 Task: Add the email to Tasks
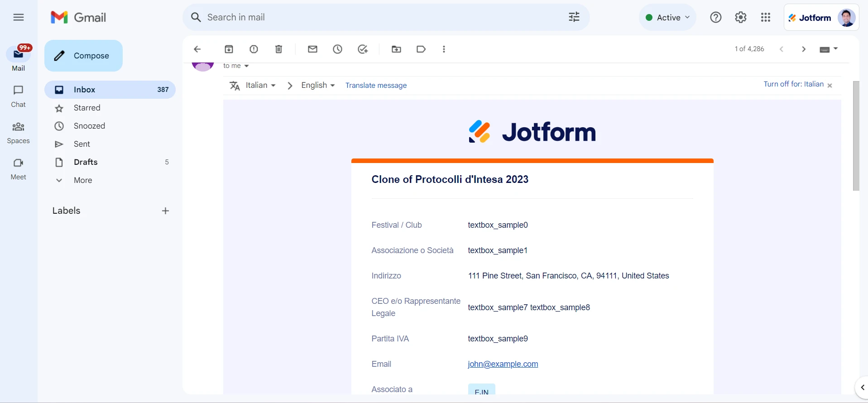click(363, 49)
